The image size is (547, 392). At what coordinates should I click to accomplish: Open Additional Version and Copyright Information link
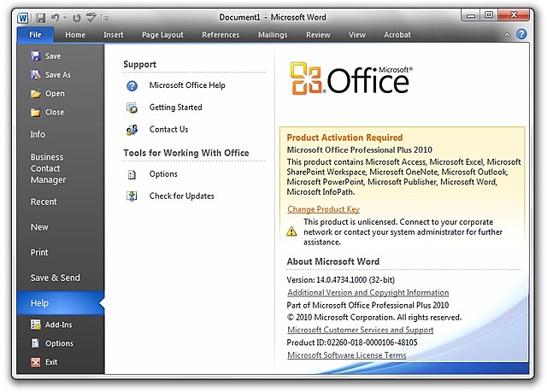coord(368,293)
